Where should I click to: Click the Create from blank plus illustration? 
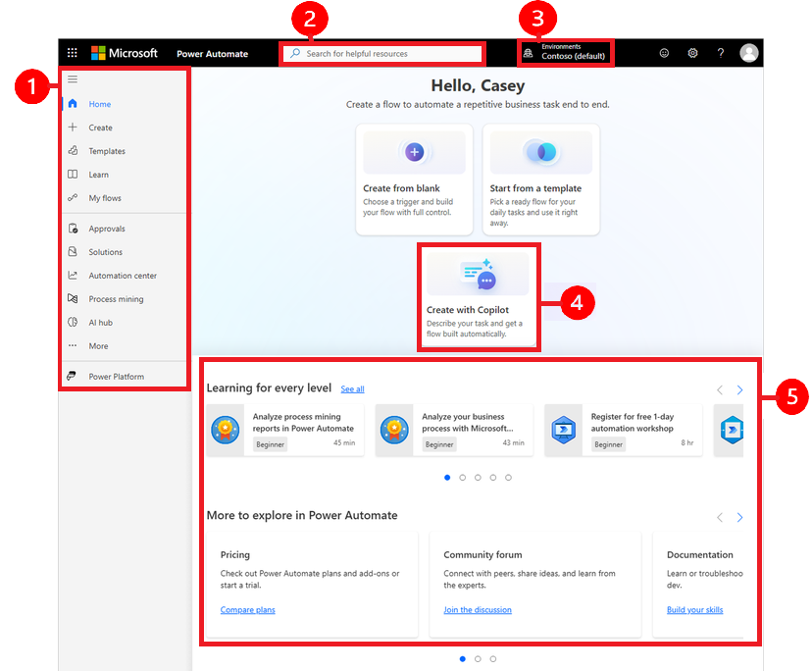[x=414, y=152]
